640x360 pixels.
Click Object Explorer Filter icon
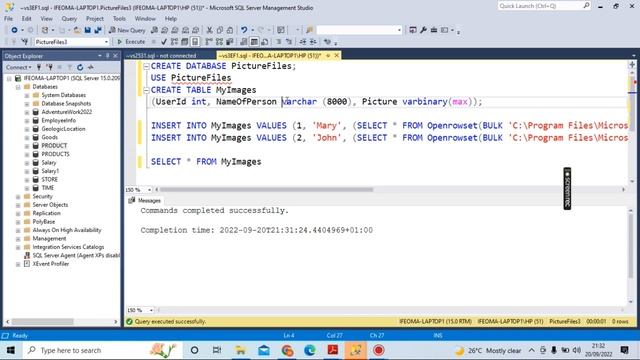tap(70, 67)
